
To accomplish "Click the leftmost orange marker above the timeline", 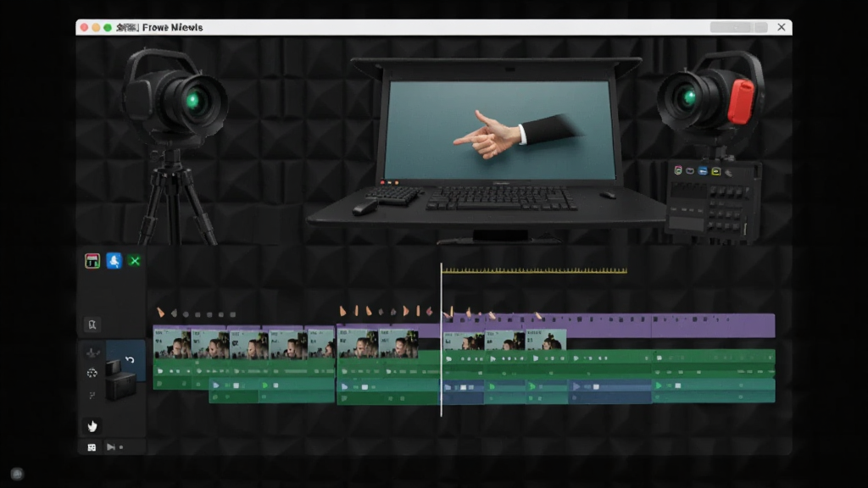I will click(160, 313).
